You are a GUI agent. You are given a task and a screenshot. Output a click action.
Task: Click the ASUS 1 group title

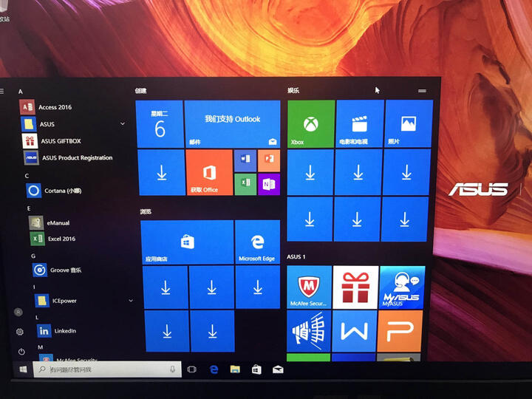click(296, 257)
